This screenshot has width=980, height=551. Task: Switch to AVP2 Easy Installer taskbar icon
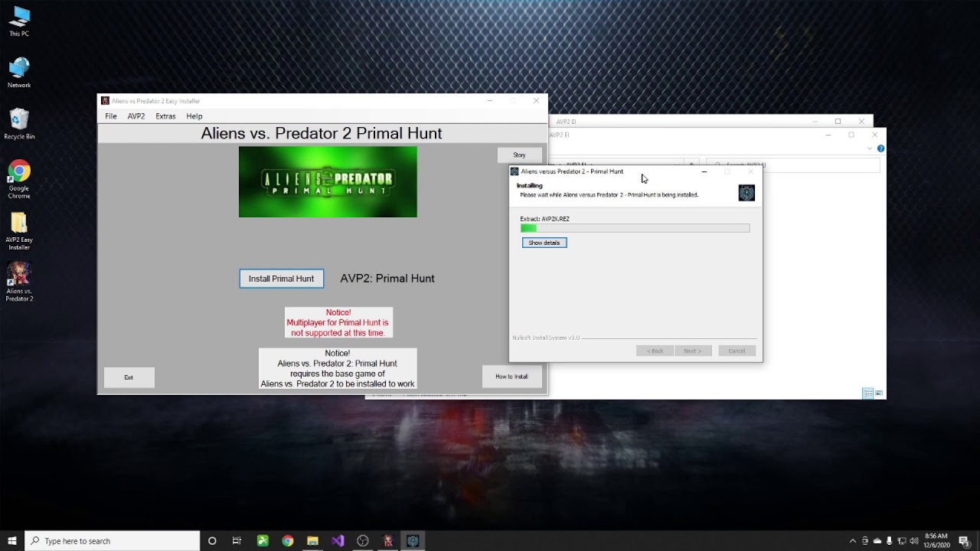click(387, 541)
